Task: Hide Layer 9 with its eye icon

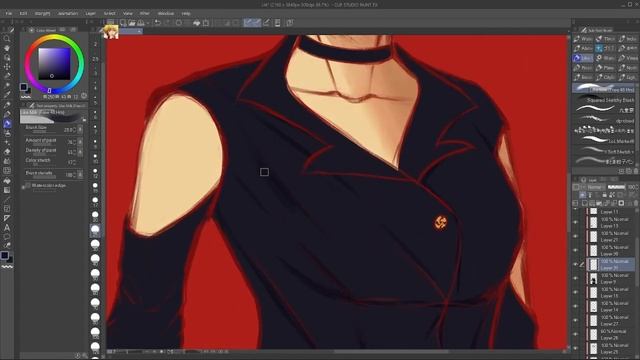Action: (x=576, y=278)
